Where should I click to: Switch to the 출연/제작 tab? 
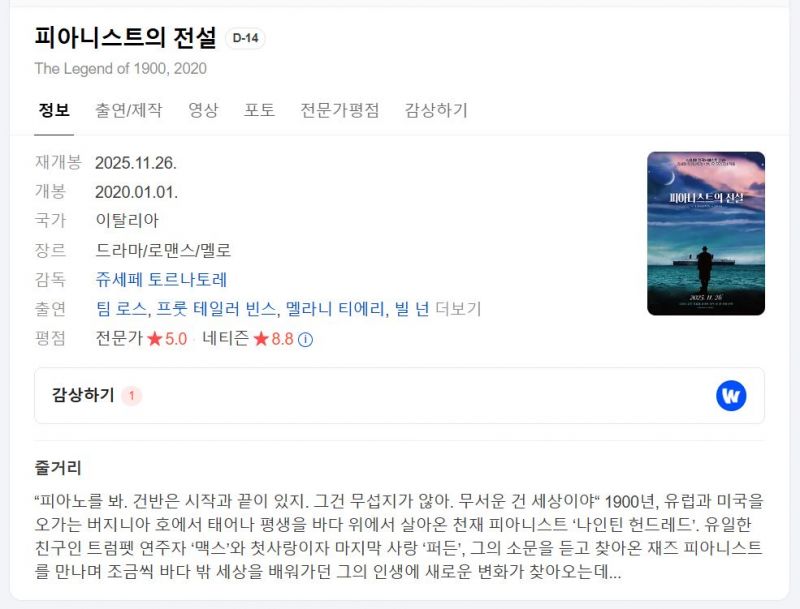129,110
